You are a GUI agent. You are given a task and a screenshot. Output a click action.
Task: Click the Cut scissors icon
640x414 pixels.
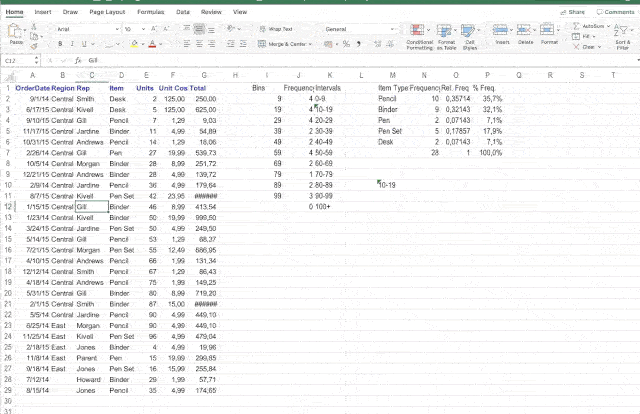[x=34, y=27]
